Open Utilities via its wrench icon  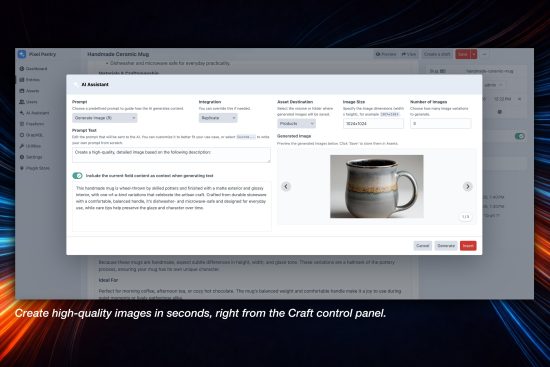22,146
